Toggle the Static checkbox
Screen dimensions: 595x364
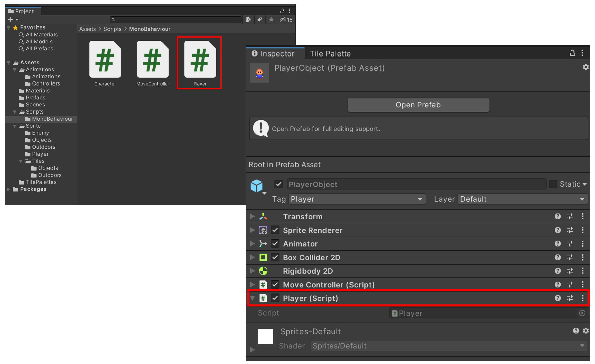[x=553, y=184]
